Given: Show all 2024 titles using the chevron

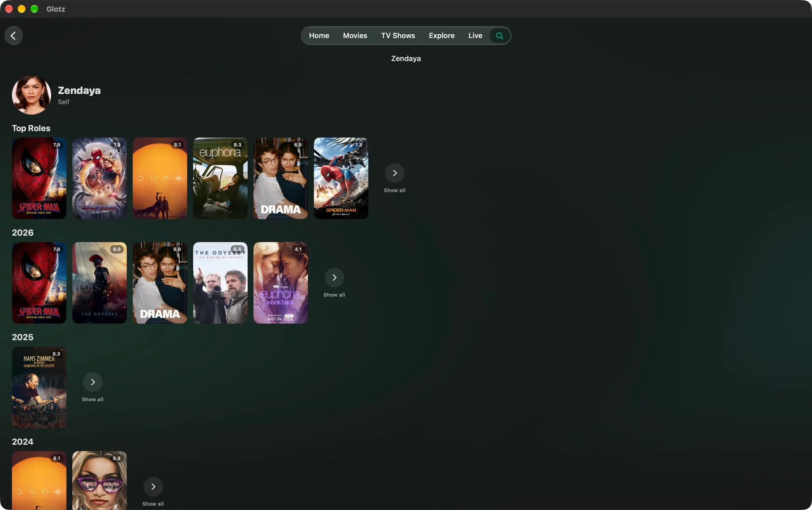Looking at the screenshot, I should point(153,487).
